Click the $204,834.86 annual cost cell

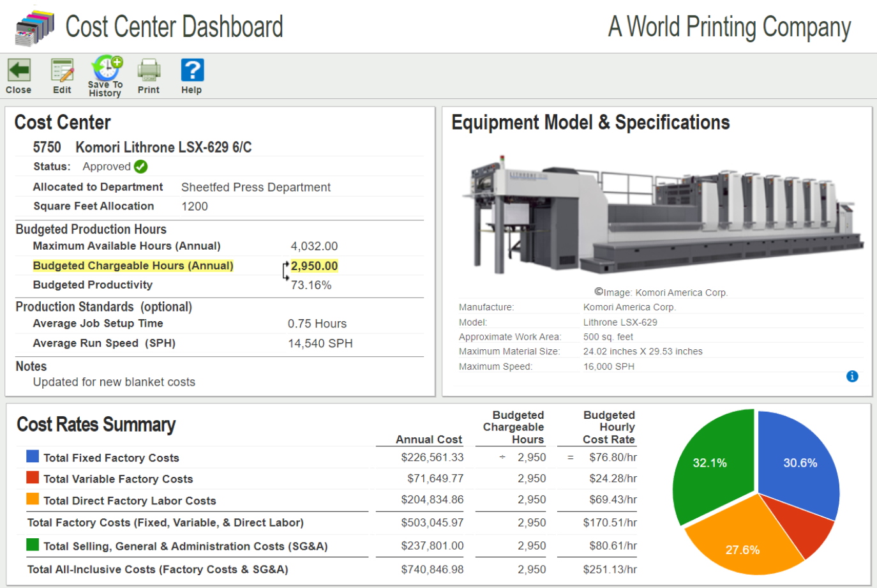pos(432,499)
